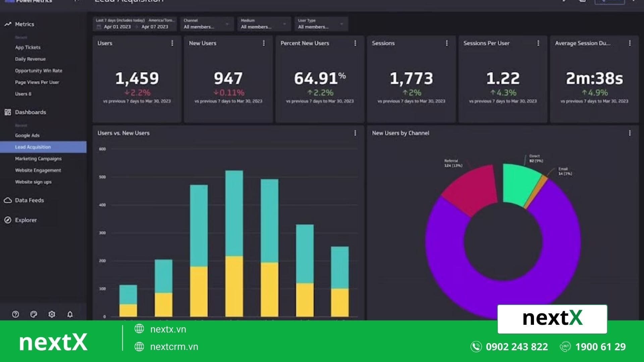The image size is (644, 362).
Task: Open the Metrics section in sidebar
Action: click(24, 24)
